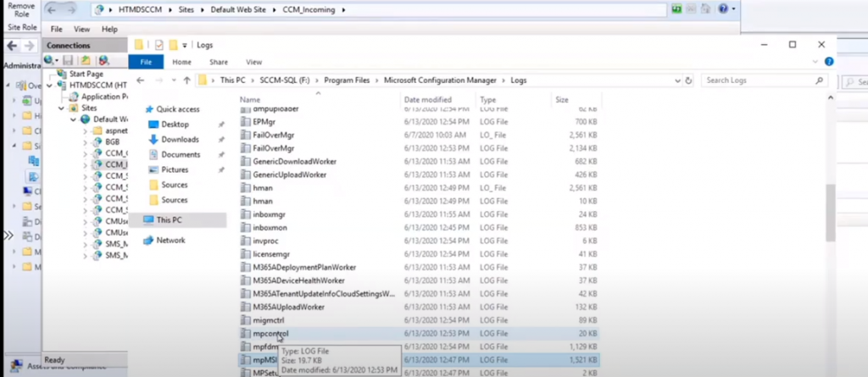Image resolution: width=868 pixels, height=377 pixels.
Task: Click Microsoft Configuration Manager breadcrumb
Action: tap(440, 80)
